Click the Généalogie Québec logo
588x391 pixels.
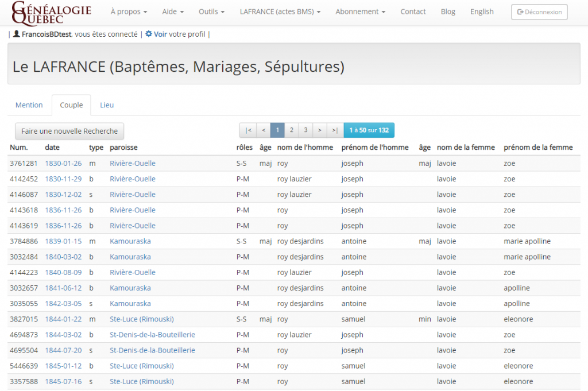pyautogui.click(x=51, y=13)
